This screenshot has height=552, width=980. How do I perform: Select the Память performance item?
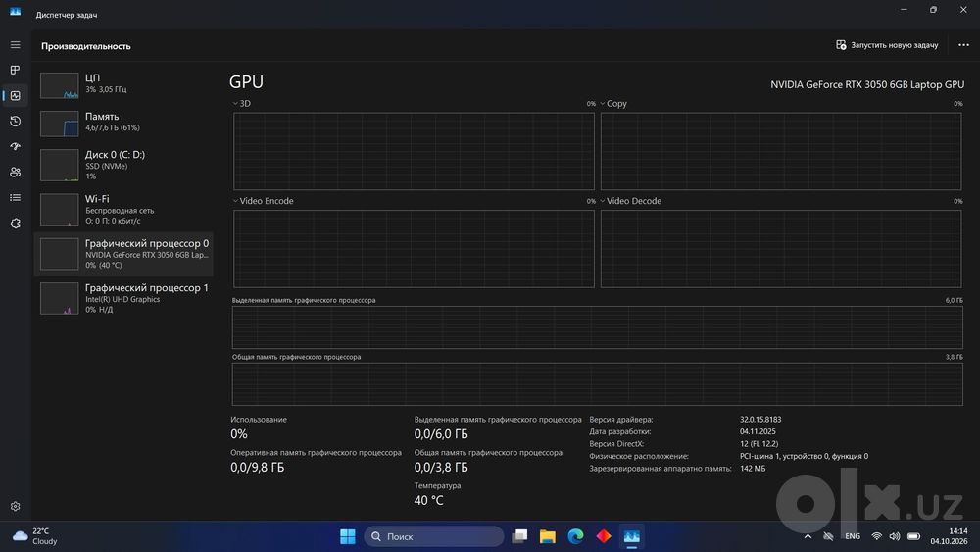pyautogui.click(x=123, y=124)
